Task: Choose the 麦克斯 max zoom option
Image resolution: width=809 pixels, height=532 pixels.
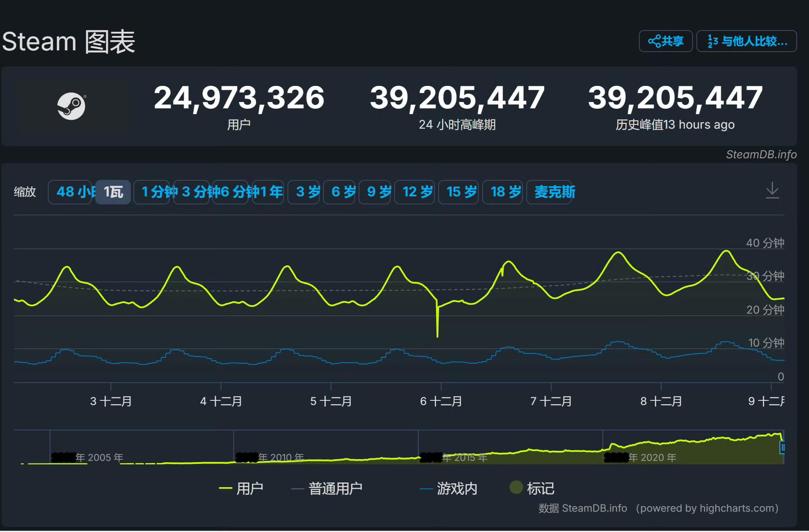Action: point(549,192)
